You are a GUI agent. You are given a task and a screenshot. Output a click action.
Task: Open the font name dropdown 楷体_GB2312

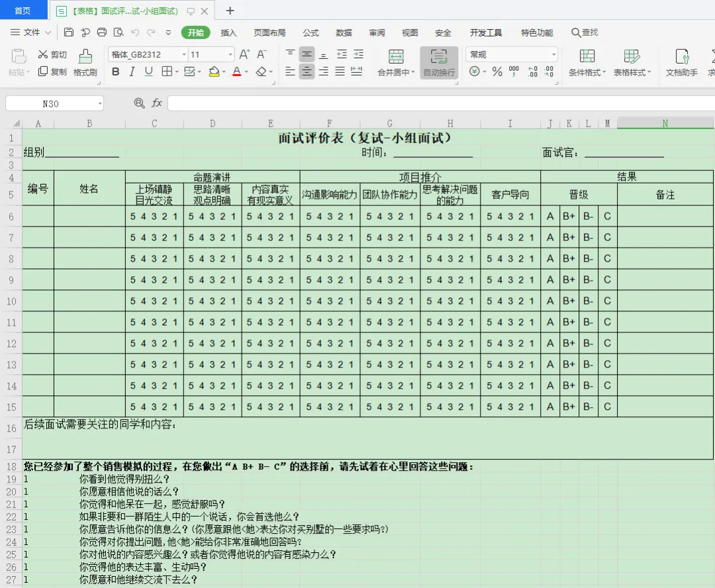tap(184, 55)
